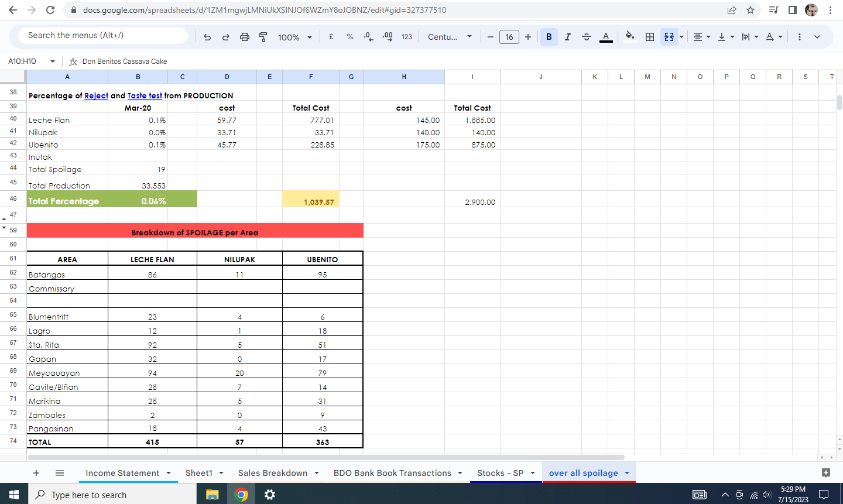The image size is (843, 504).
Task: Open the All Sheets list icon
Action: (60, 473)
